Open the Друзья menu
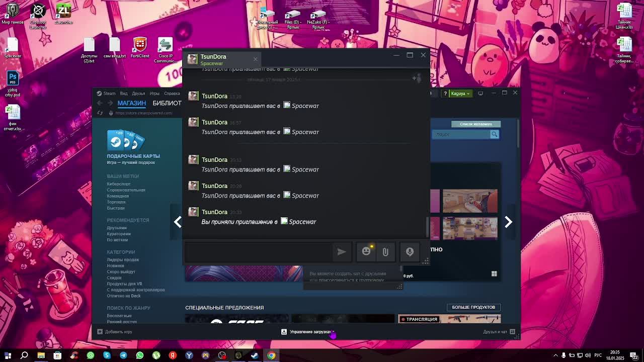 click(x=138, y=93)
